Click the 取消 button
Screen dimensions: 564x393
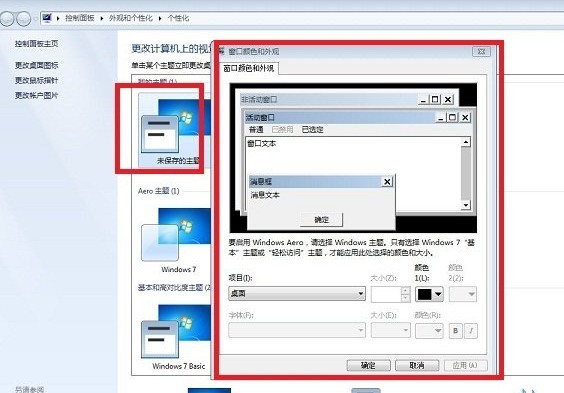tap(417, 365)
